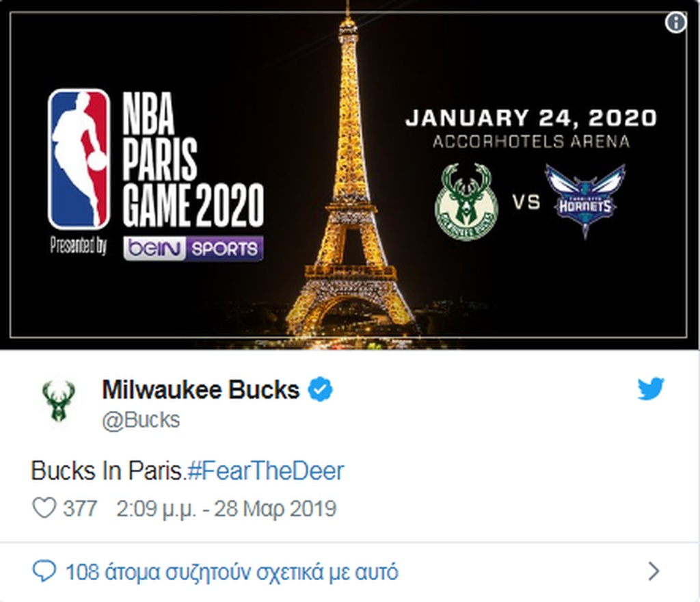The image size is (700, 602).
Task: Select the verified badge next to Milwaukee Bucks
Action: (x=320, y=389)
